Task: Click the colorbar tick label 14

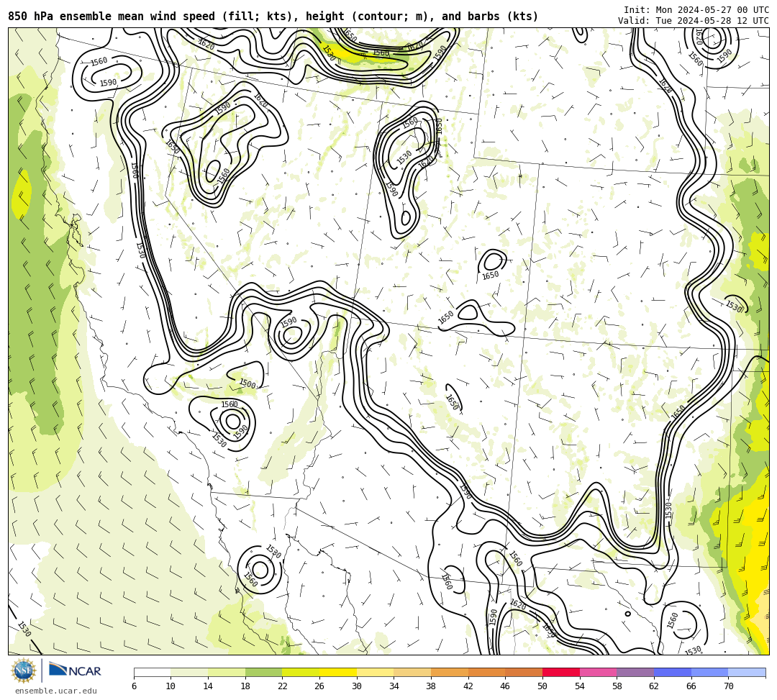Action: (x=208, y=686)
